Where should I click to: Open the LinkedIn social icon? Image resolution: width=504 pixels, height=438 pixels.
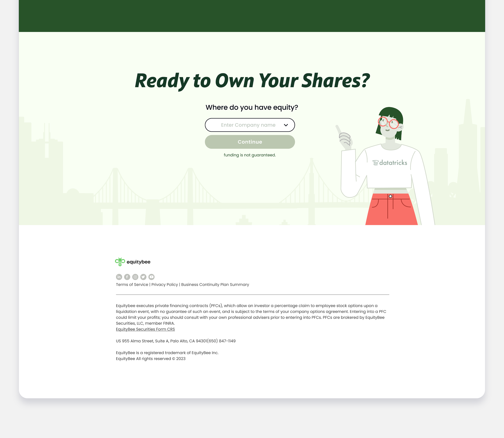(x=119, y=277)
